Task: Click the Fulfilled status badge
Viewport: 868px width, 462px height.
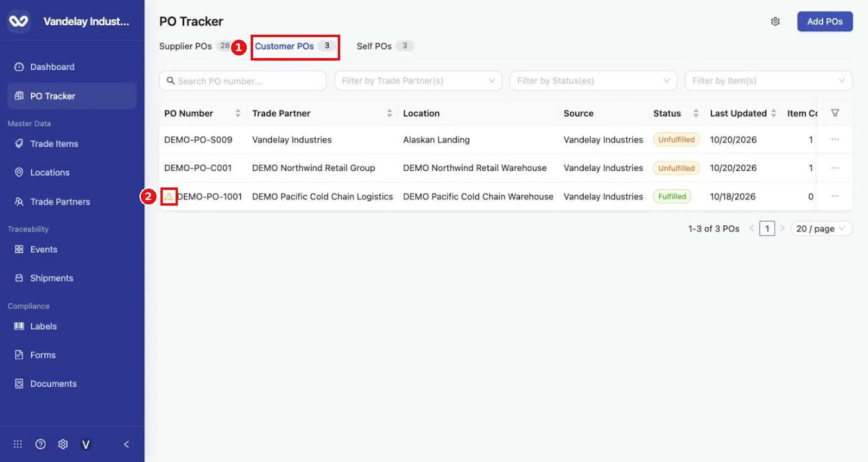Action: tap(672, 196)
